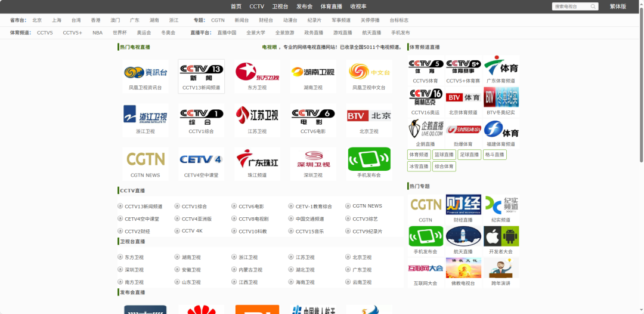Select the CCTV16奥运 sports channel logo
Screen dimensions: 644x314
click(x=425, y=97)
